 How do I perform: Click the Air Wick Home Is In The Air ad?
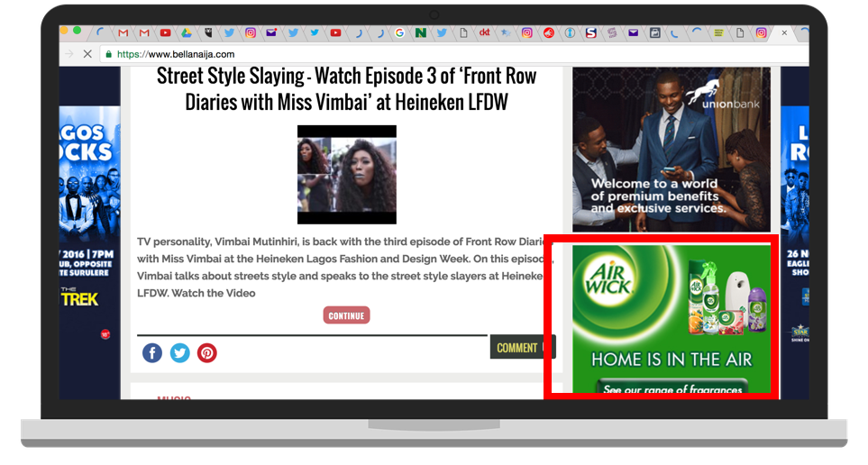671,319
